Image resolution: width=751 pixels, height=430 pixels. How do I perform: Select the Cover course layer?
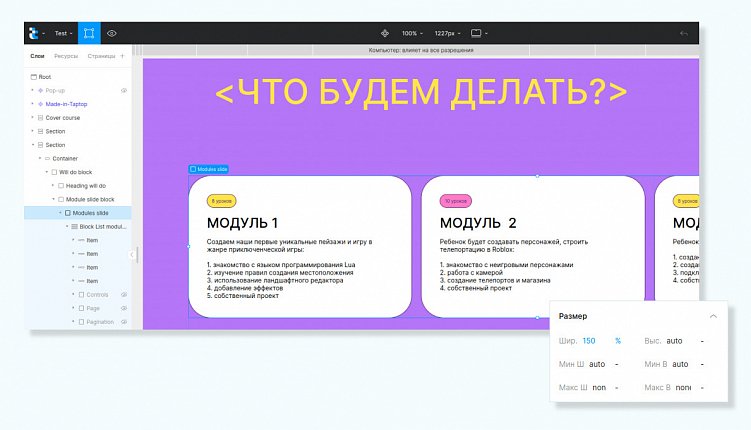[x=63, y=118]
